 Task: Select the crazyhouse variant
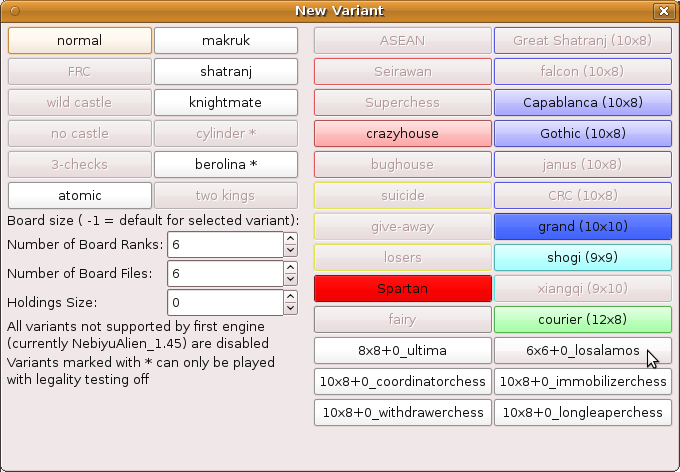pos(403,134)
